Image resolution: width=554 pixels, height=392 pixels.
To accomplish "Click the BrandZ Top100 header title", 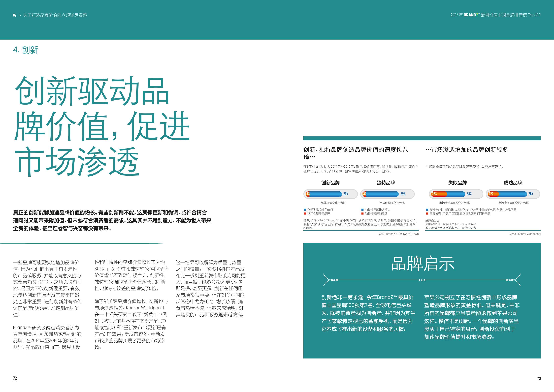I will click(x=495, y=15).
